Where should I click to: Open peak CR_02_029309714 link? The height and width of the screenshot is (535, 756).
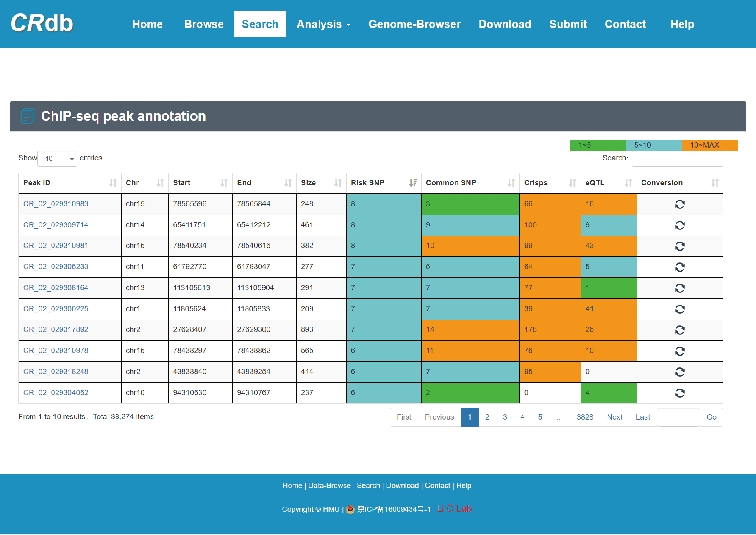[56, 225]
